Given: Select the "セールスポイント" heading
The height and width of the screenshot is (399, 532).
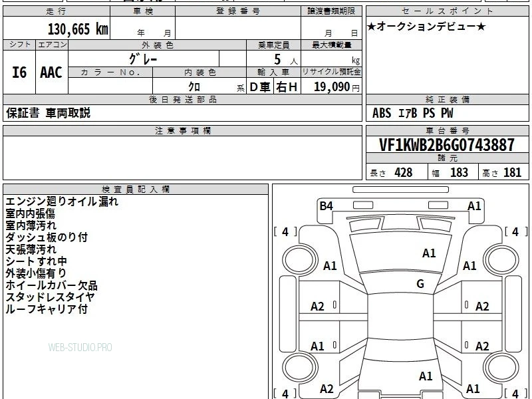Looking at the screenshot, I should (447, 11).
